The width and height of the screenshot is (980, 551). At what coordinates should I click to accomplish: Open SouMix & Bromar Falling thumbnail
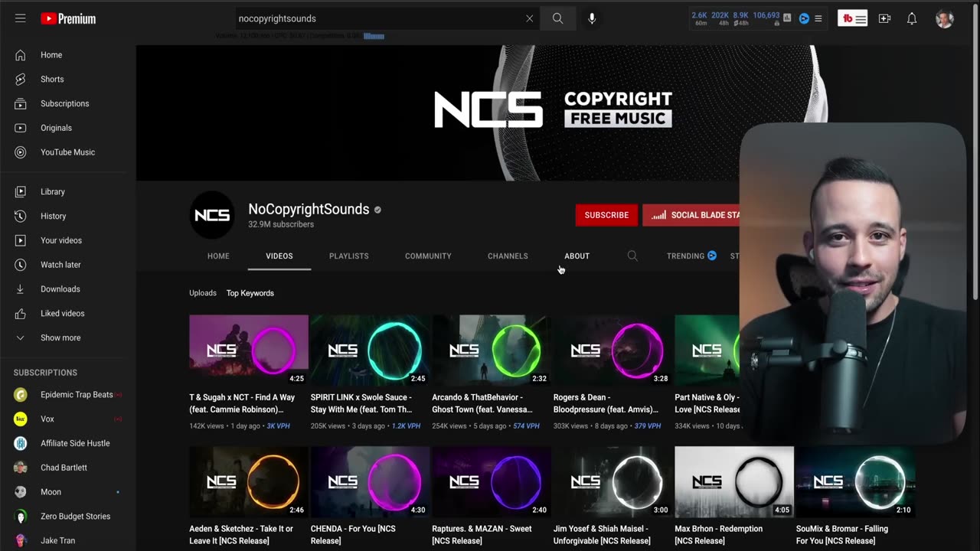point(855,481)
